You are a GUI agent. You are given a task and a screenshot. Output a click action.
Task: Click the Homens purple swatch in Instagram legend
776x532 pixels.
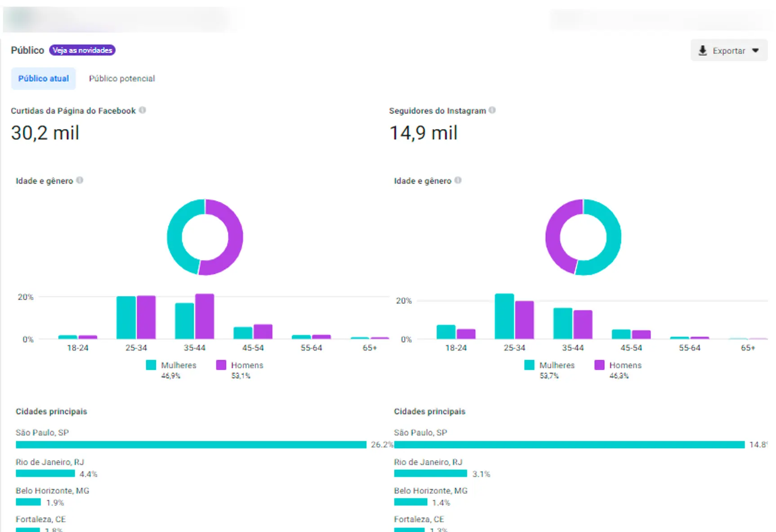(599, 365)
